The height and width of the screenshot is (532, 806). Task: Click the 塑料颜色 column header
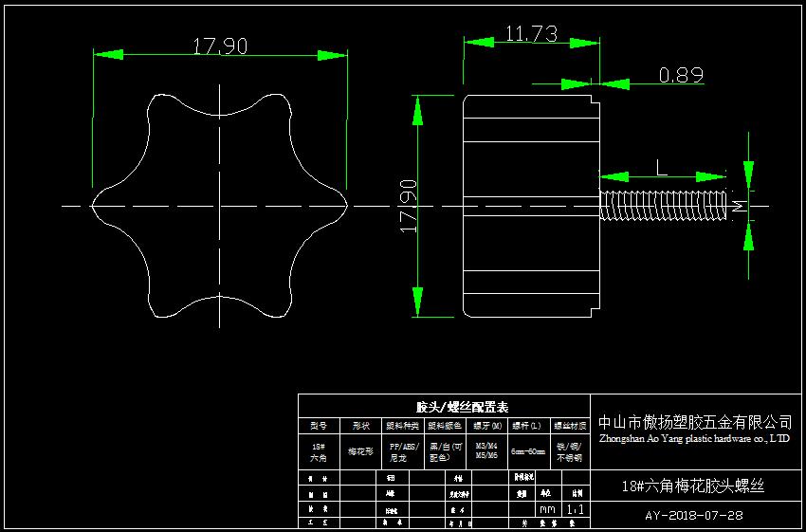pos(445,426)
